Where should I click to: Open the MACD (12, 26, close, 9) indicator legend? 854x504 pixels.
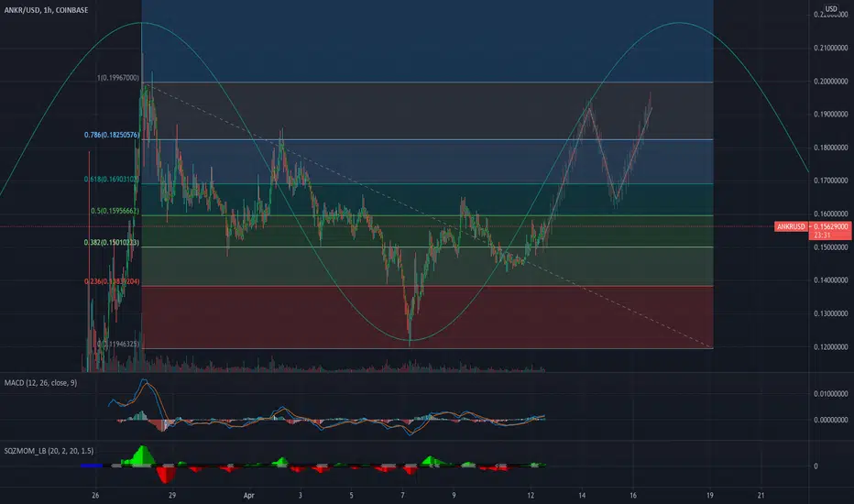40,383
